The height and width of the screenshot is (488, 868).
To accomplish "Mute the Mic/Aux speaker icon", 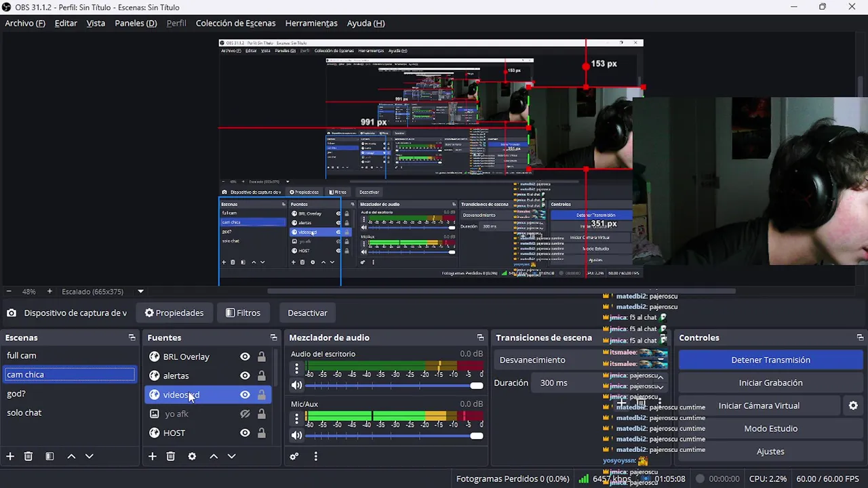I will click(x=296, y=435).
